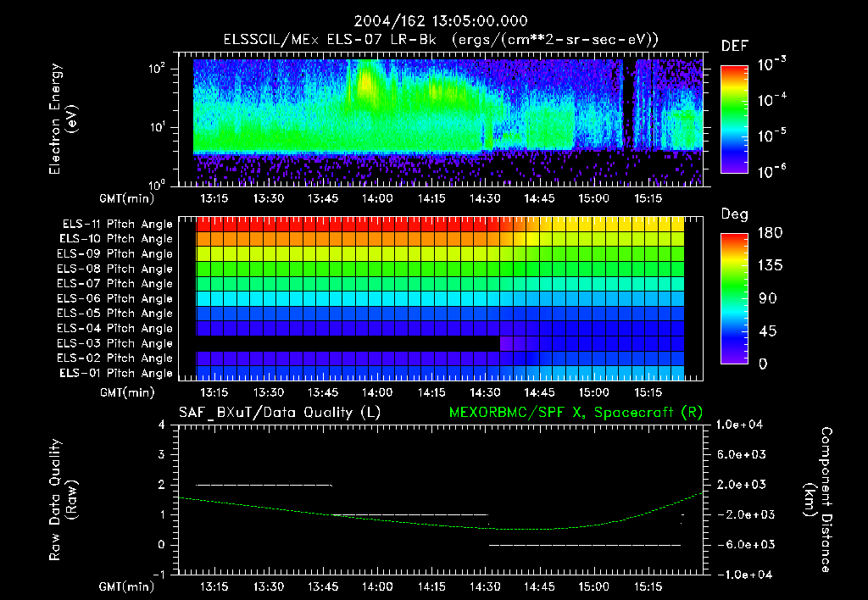The width and height of the screenshot is (868, 600).
Task: Click the 14:45 tick label under spectrogram
Action: (x=540, y=198)
